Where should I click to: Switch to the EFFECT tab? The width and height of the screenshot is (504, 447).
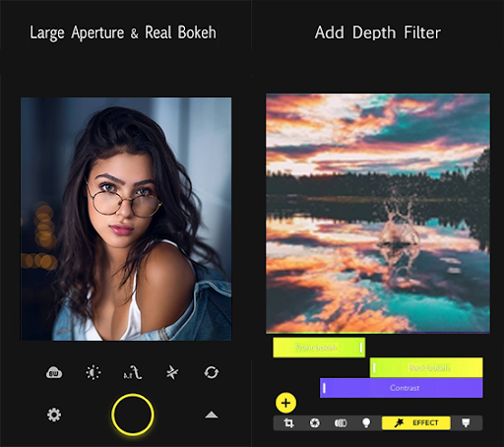point(416,423)
